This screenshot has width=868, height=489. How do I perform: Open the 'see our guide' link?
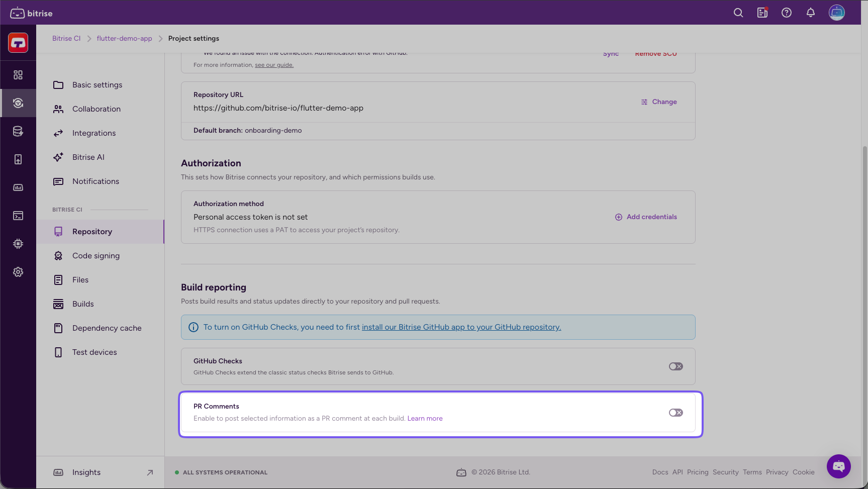pyautogui.click(x=274, y=65)
